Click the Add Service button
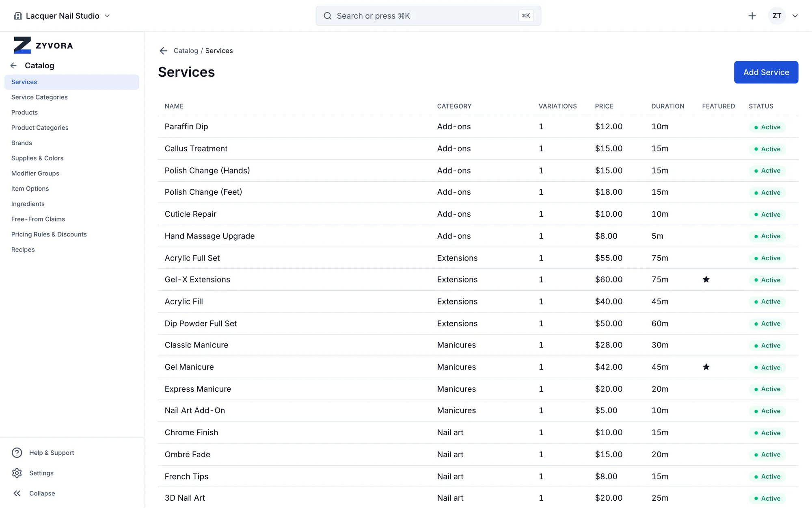 point(766,72)
